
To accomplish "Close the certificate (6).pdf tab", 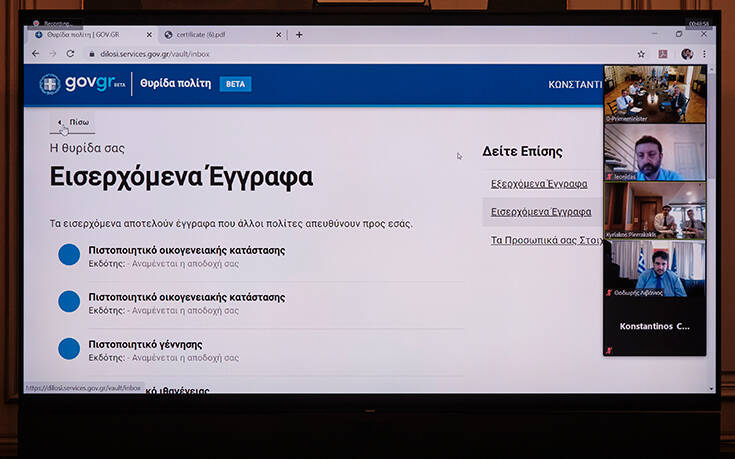I will pyautogui.click(x=280, y=35).
